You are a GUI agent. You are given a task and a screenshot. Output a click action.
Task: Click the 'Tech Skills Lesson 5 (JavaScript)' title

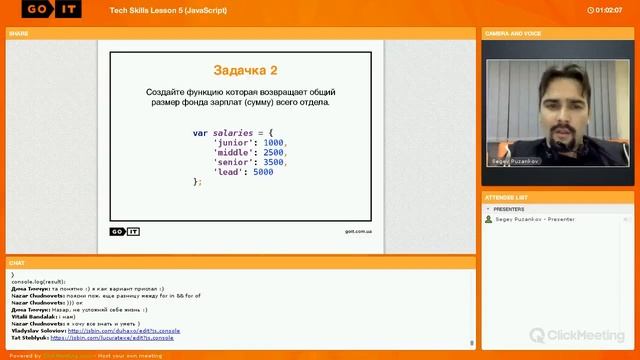click(168, 11)
